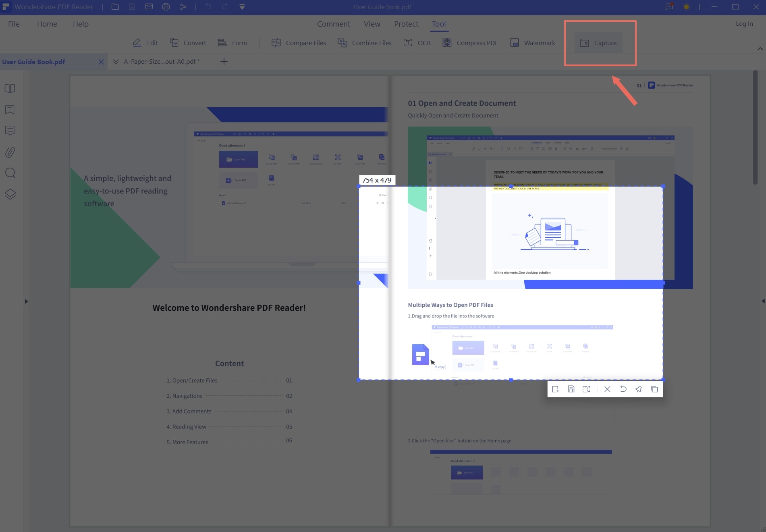Redo with the title bar arrow

click(x=225, y=7)
